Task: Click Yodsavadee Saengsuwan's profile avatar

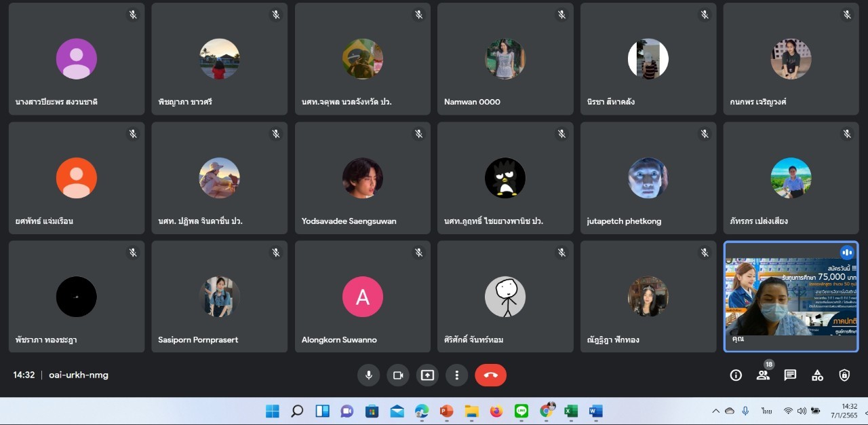Action: pyautogui.click(x=362, y=178)
